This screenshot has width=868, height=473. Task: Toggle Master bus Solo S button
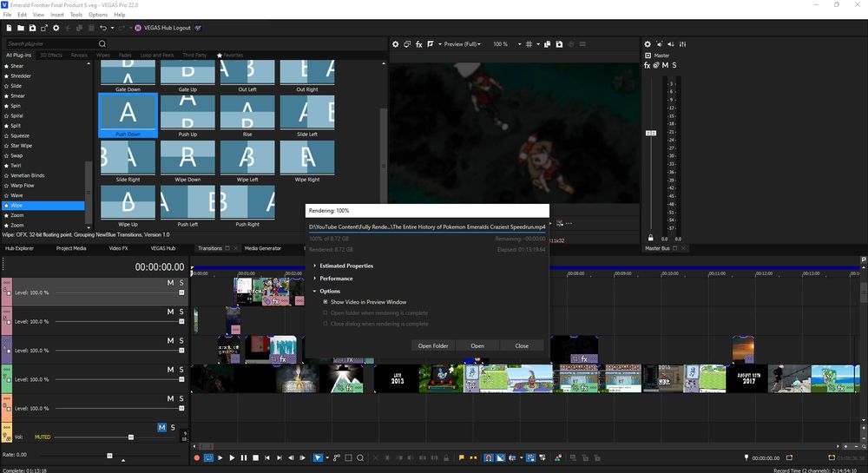tap(674, 65)
